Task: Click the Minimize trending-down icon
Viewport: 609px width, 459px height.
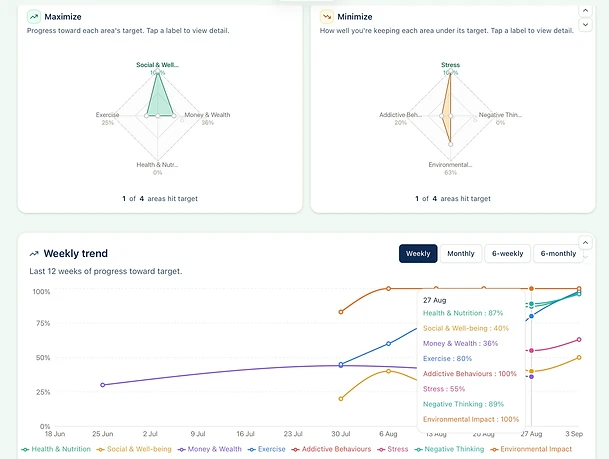Action: (x=327, y=17)
